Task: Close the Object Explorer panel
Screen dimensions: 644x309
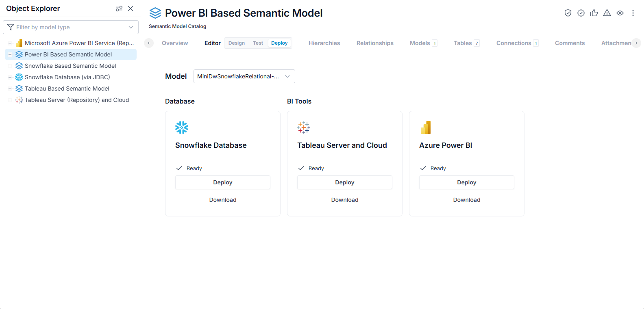Action: (x=131, y=9)
